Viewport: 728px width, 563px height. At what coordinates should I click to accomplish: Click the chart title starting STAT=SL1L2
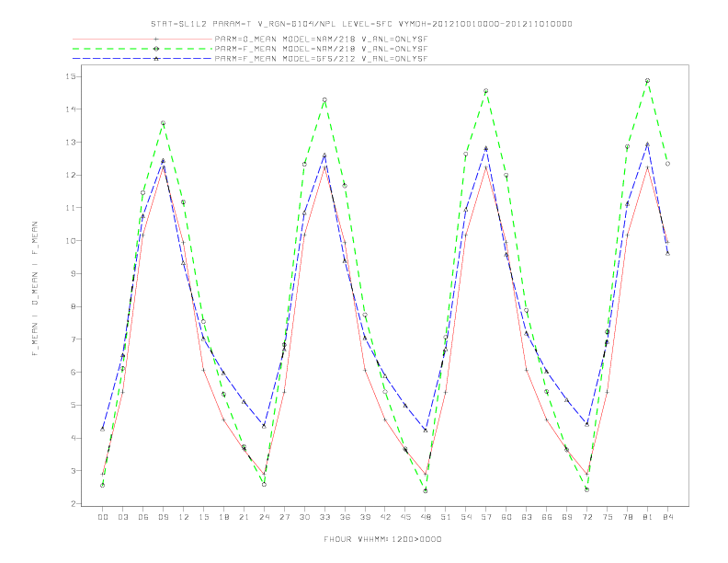click(361, 24)
